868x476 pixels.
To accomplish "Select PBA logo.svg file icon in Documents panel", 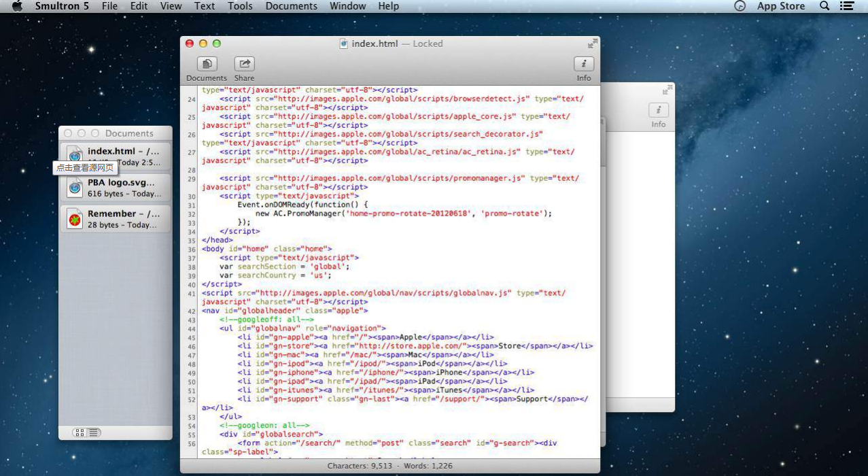I will click(x=75, y=188).
